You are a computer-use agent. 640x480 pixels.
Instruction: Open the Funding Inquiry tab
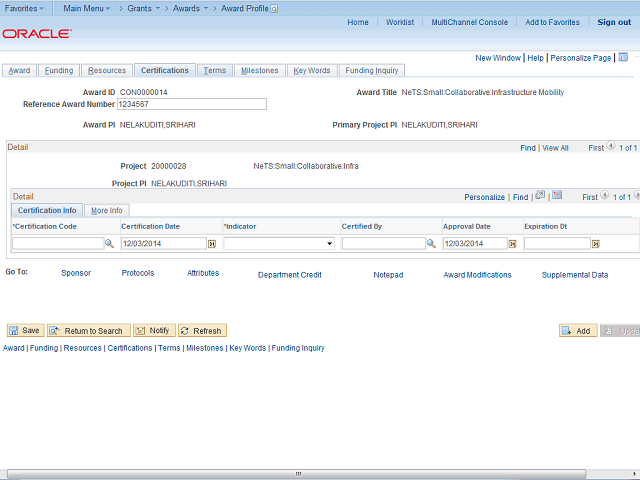click(372, 70)
